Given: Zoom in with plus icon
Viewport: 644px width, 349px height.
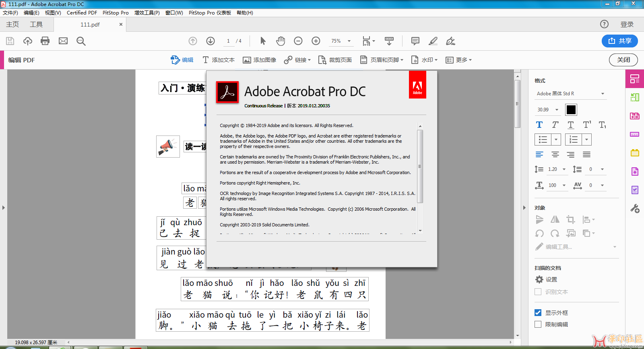Looking at the screenshot, I should tap(316, 41).
